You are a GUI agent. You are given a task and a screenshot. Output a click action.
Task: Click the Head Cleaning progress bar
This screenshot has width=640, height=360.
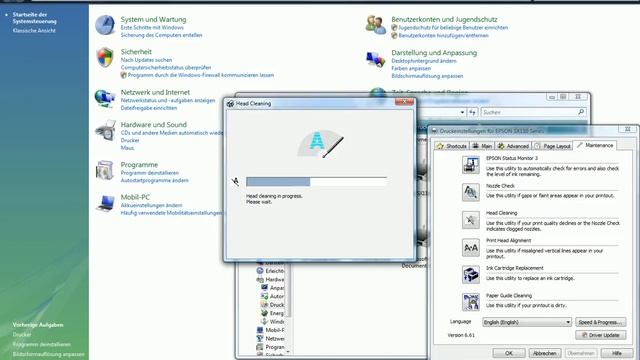tap(316, 182)
